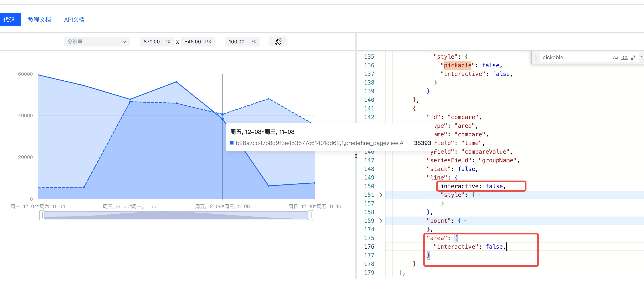Click the blue legend square in the tooltip
Viewport: 644px width, 299px height.
coord(232,143)
